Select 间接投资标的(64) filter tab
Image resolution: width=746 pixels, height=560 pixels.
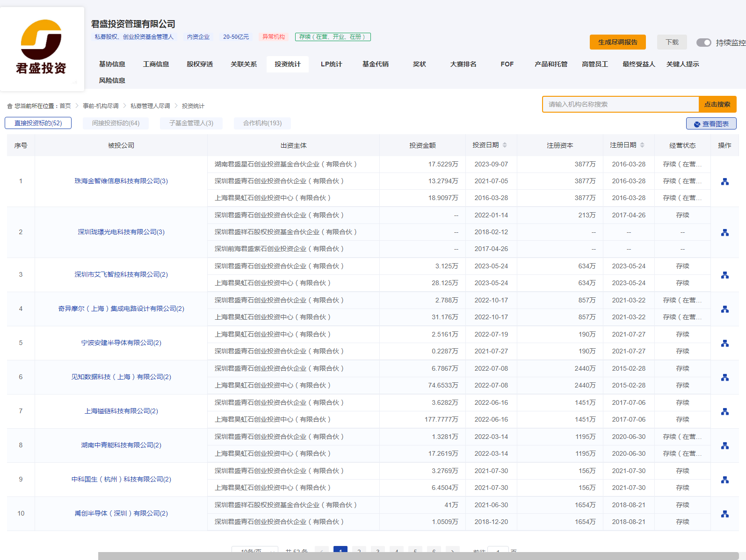click(x=116, y=123)
